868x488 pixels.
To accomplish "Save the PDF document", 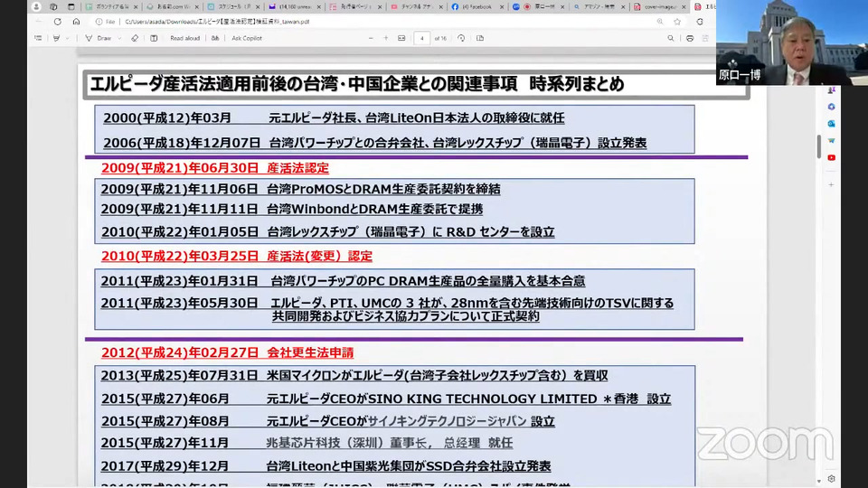I will pos(705,38).
